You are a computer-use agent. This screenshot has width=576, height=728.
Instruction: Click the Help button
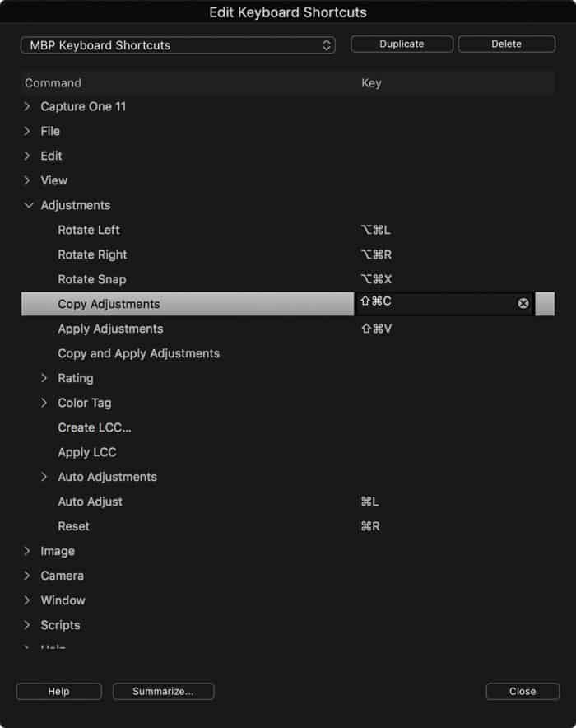(59, 691)
